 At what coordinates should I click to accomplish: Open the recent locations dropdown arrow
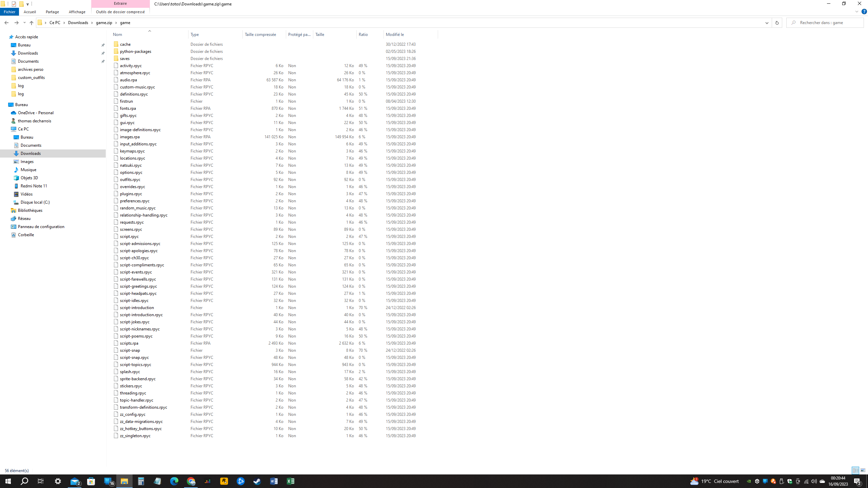(24, 23)
